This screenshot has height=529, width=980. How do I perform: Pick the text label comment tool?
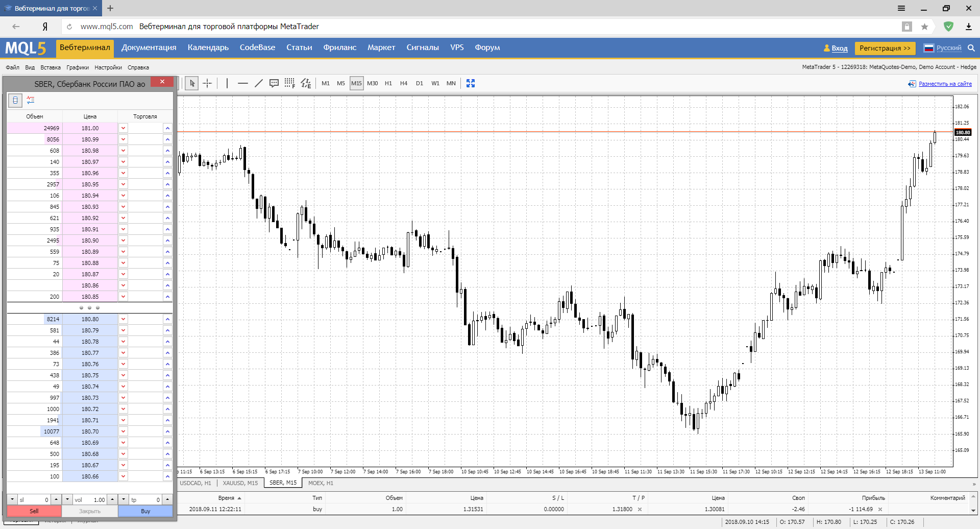[274, 83]
